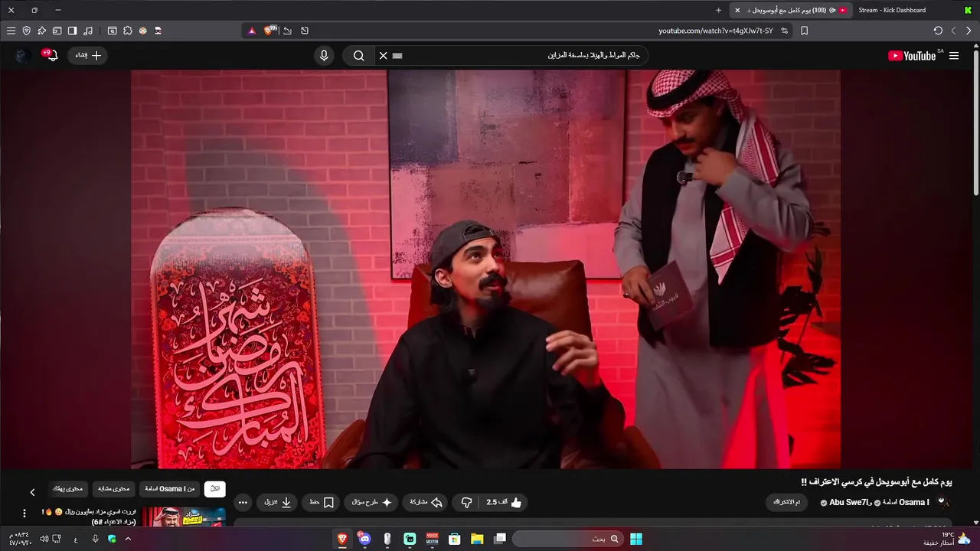Screen dimensions: 980x551
Task: Show hidden system tray icons chevron
Action: click(128, 539)
